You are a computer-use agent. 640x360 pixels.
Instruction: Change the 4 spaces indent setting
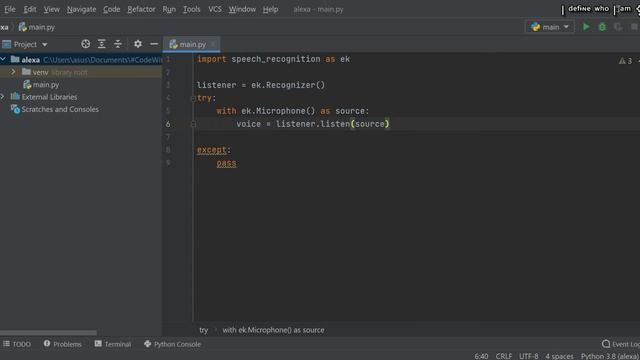(559, 356)
